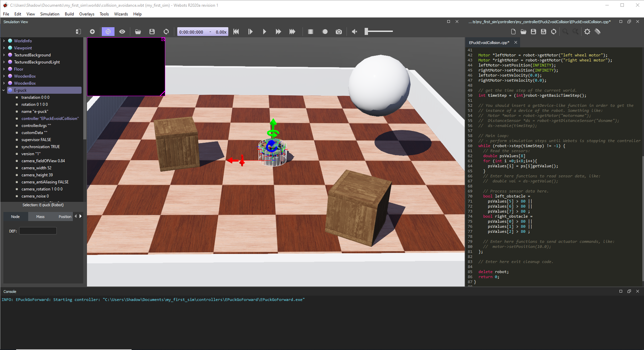Step the simulation one frame forward
Screen dimensions: 644x350
[x=250, y=32]
